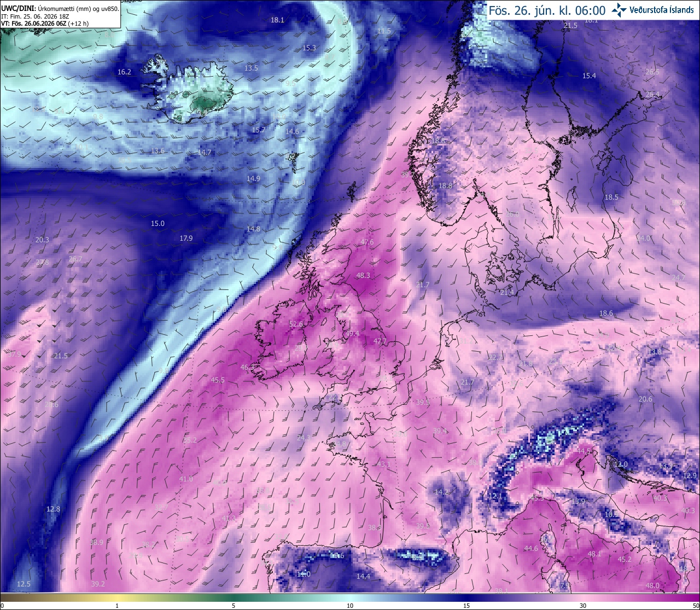This screenshot has width=700, height=610.
Task: Pick the 10 mark on the color scale
Action: (350, 606)
